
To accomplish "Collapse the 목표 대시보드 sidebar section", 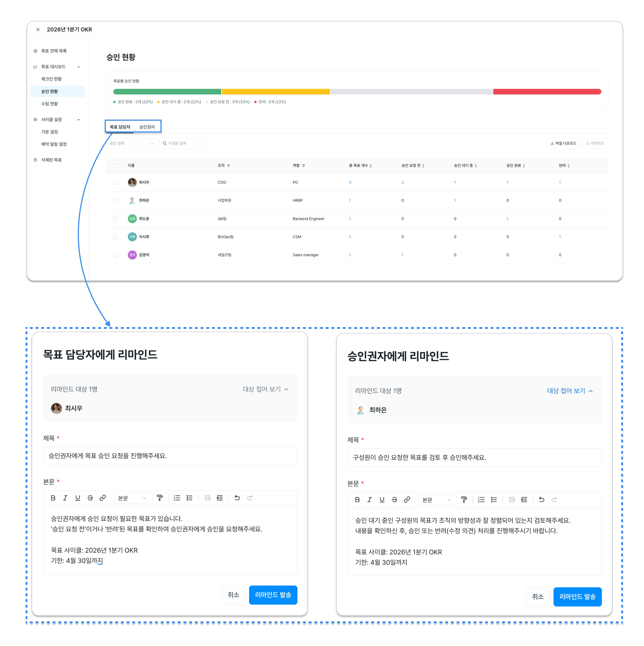I will coord(79,67).
